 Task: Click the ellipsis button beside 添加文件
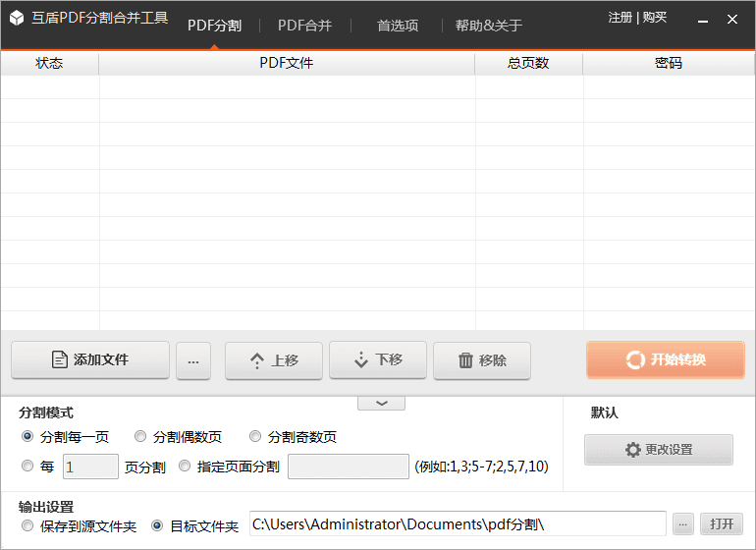point(193,361)
